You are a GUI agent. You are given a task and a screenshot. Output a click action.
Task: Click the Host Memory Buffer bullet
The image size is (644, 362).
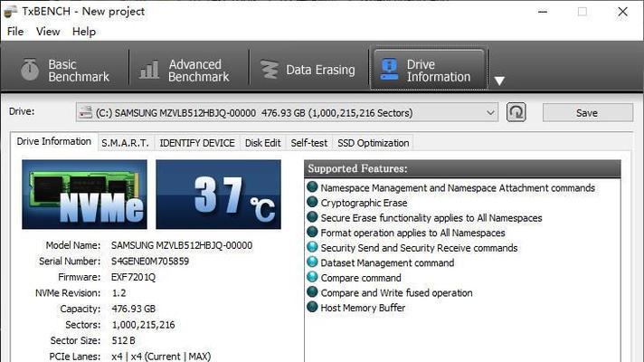(x=312, y=307)
